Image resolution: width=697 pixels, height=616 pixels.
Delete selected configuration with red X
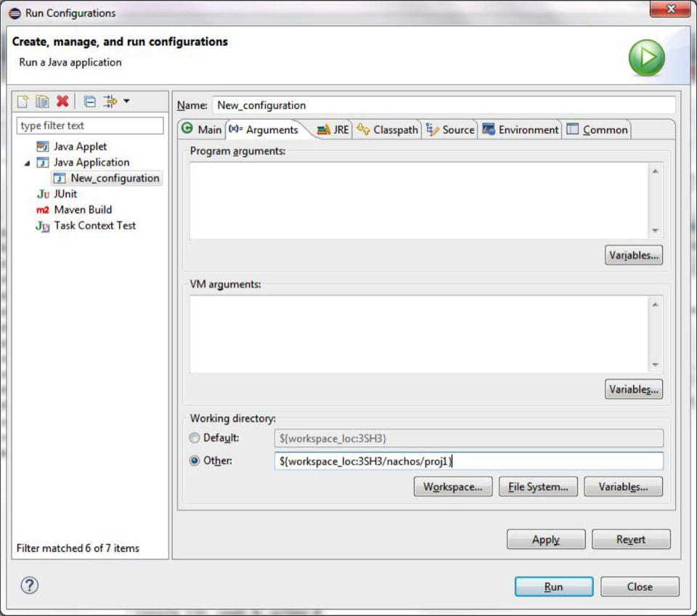point(62,101)
